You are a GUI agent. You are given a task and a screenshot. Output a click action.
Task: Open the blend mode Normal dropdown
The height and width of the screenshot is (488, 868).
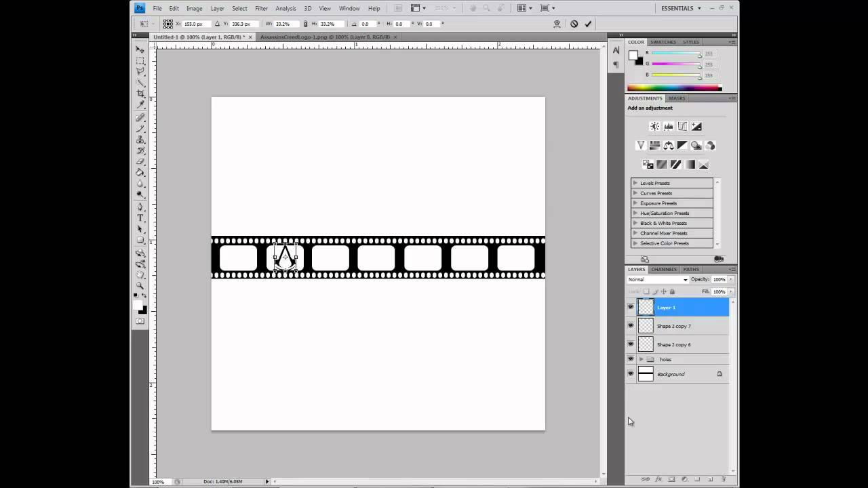click(658, 279)
